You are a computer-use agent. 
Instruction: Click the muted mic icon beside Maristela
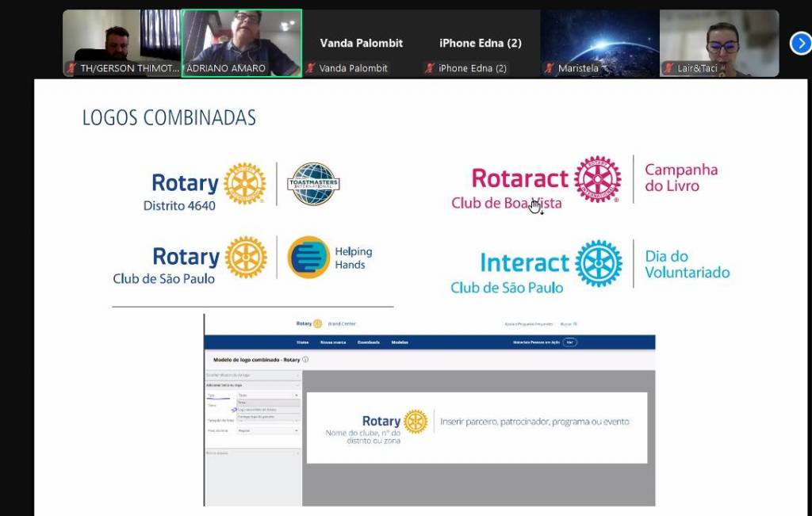[x=550, y=68]
